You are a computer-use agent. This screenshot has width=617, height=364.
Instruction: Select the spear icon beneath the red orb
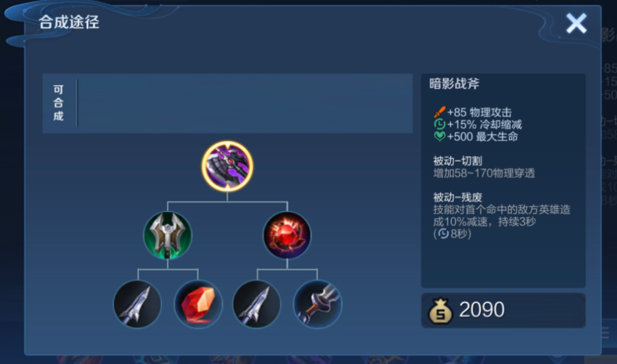coord(257,304)
